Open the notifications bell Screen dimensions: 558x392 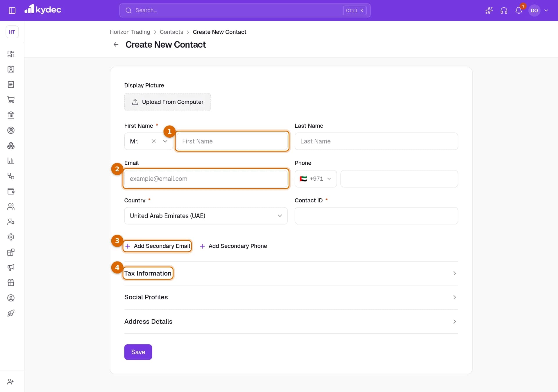[x=519, y=10]
